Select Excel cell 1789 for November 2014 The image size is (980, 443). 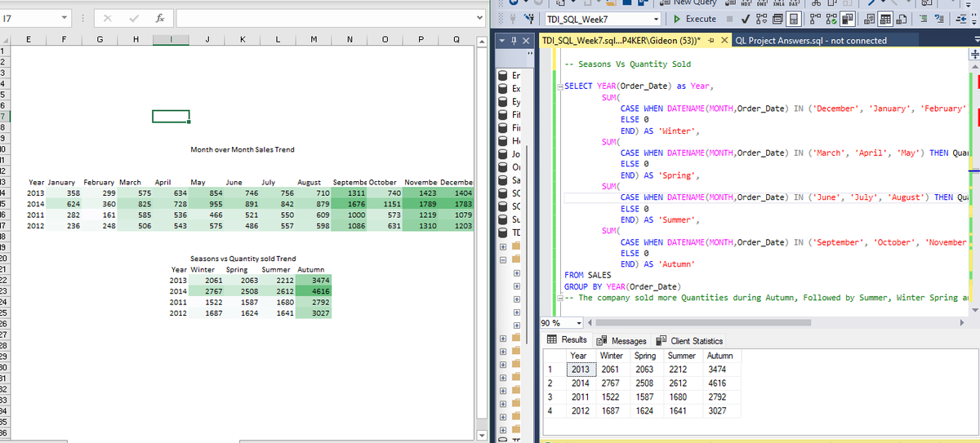coord(421,204)
